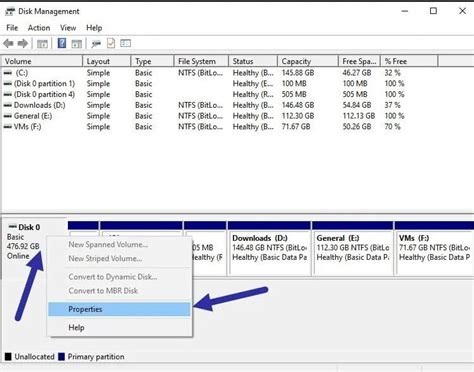Click the 71.67 GB capacity cell in list

point(296,127)
